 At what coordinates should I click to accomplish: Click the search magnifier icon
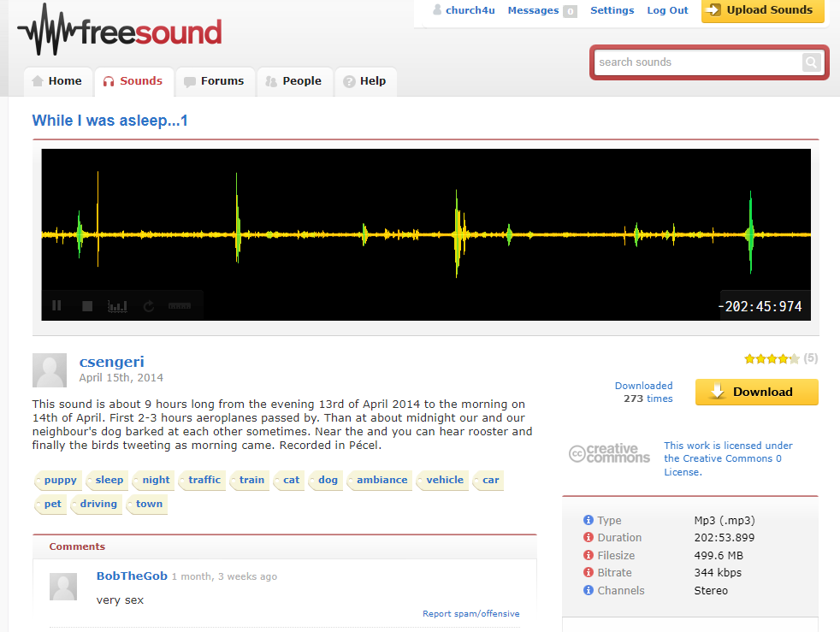click(x=812, y=62)
